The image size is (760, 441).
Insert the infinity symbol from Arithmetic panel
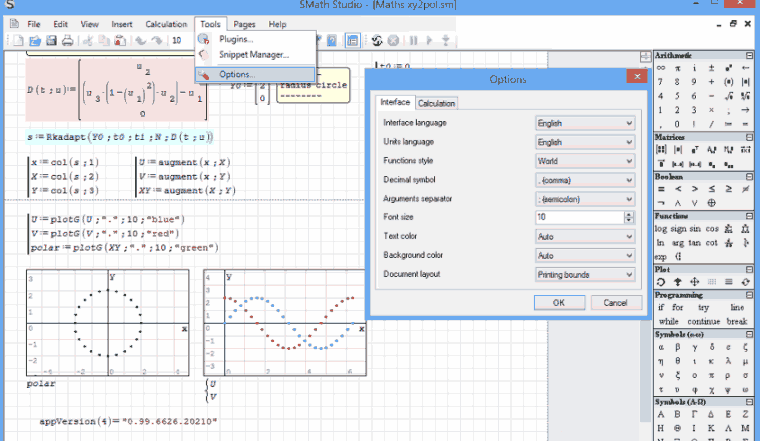[x=661, y=67]
